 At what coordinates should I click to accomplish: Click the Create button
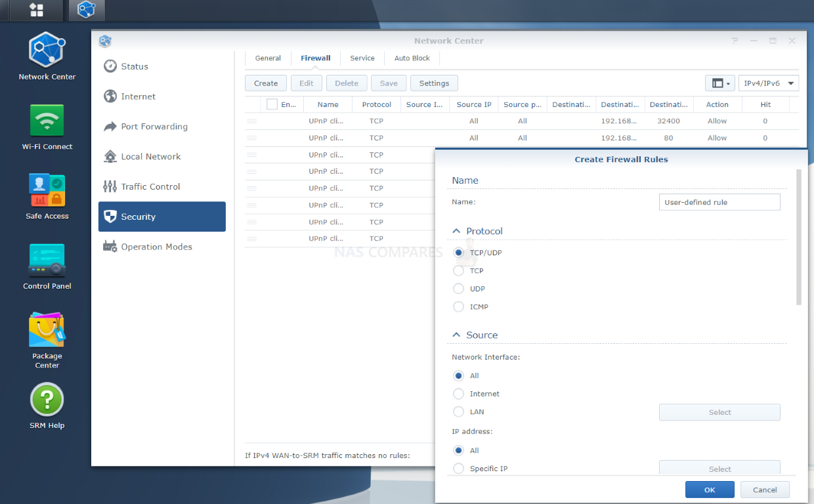click(266, 83)
